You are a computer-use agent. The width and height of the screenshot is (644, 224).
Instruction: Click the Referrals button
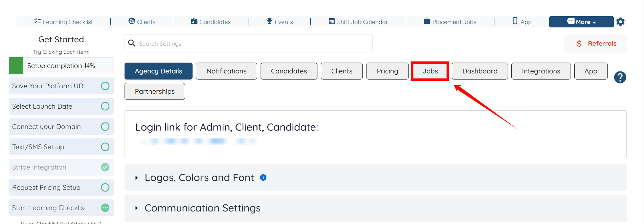point(596,44)
